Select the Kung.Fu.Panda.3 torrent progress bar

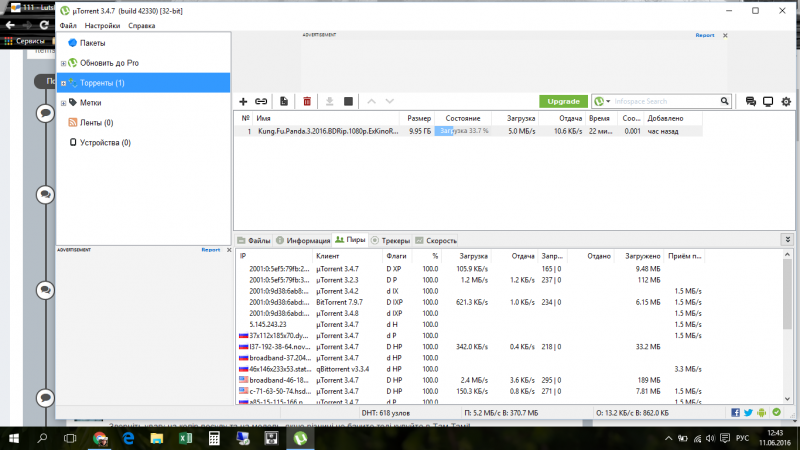point(462,131)
